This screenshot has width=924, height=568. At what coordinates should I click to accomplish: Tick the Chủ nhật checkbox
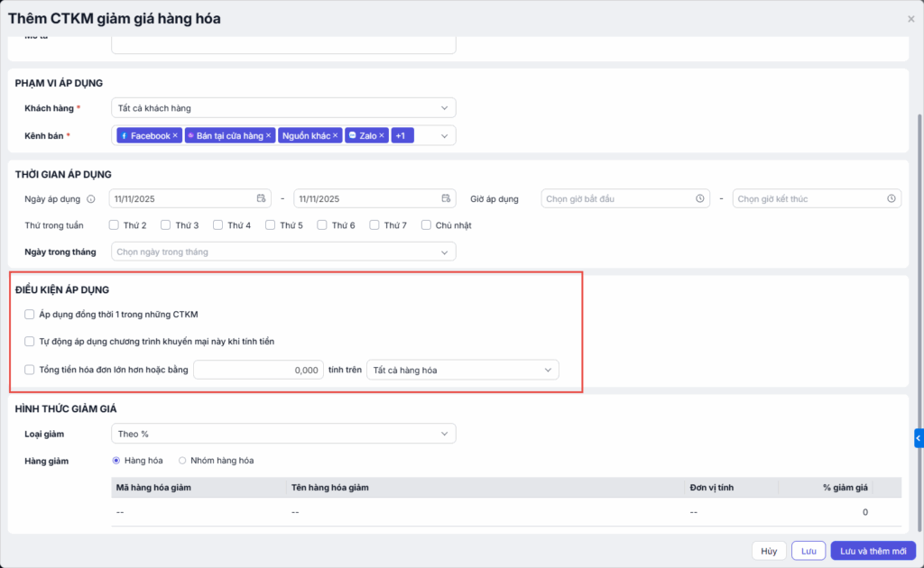[426, 225]
